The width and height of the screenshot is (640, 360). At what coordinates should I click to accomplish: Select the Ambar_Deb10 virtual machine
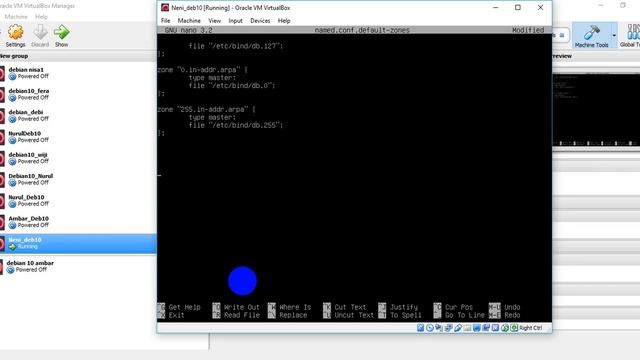78,222
